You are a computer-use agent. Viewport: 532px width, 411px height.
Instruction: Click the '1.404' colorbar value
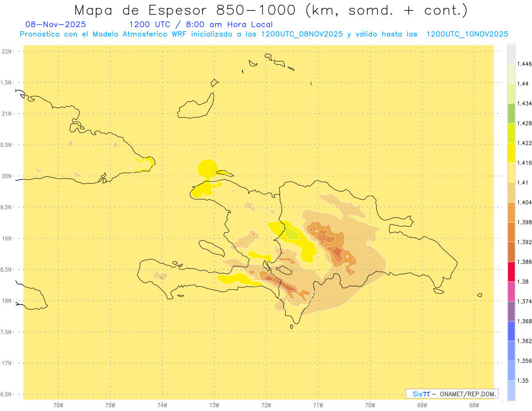(x=524, y=203)
